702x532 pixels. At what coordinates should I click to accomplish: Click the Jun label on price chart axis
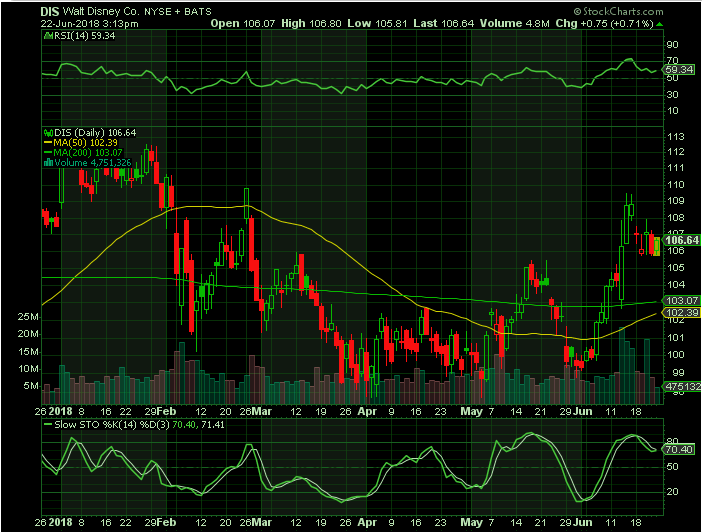tap(584, 411)
